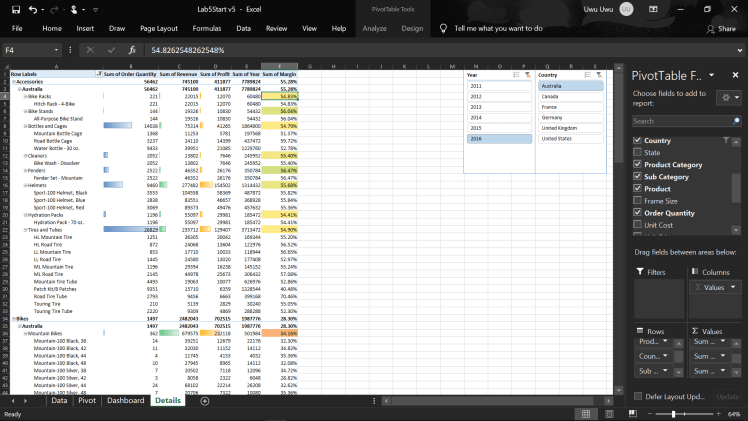
Task: Clear the filter on the Year slicer
Action: coord(527,75)
